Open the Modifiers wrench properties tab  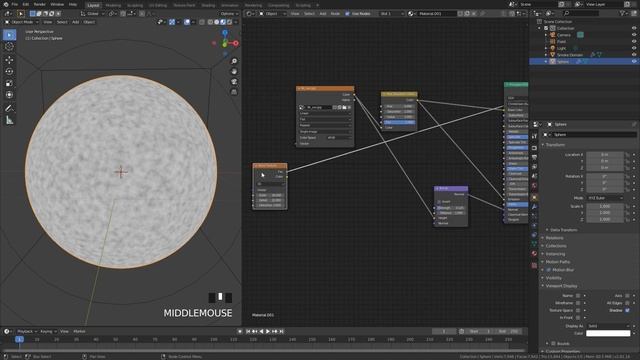pyautogui.click(x=534, y=207)
